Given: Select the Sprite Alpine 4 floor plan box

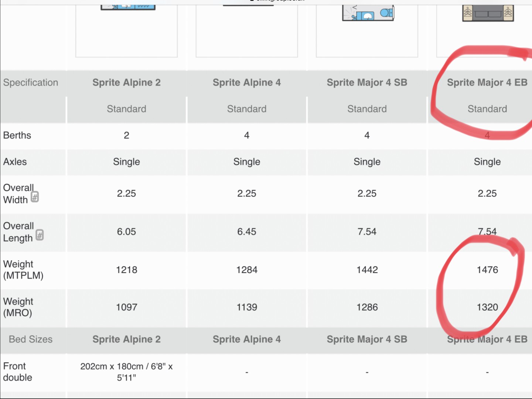Looking at the screenshot, I should pos(247,30).
